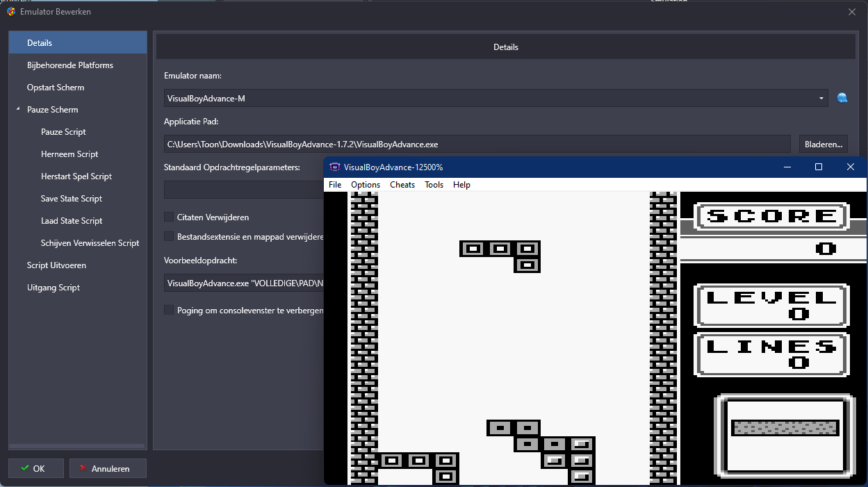868x487 pixels.
Task: Click the Annuleren button
Action: point(108,468)
